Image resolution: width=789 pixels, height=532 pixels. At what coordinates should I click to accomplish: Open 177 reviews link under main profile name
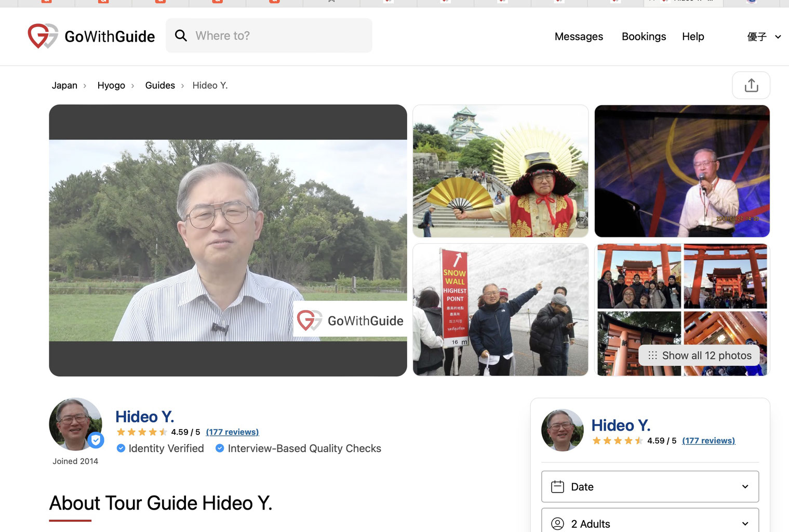pyautogui.click(x=232, y=432)
